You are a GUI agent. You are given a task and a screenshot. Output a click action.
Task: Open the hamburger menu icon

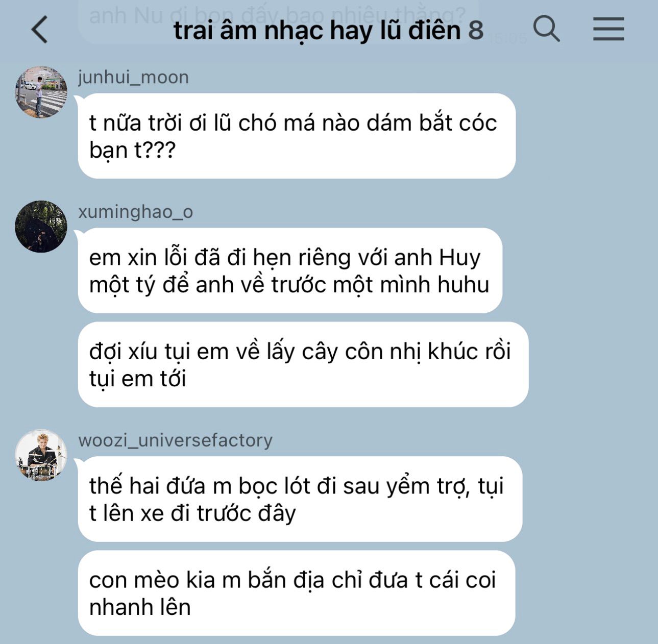pos(608,29)
